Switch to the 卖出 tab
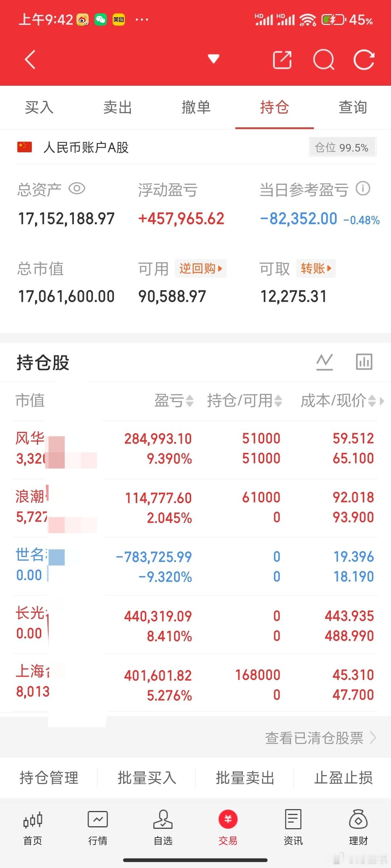 117,107
